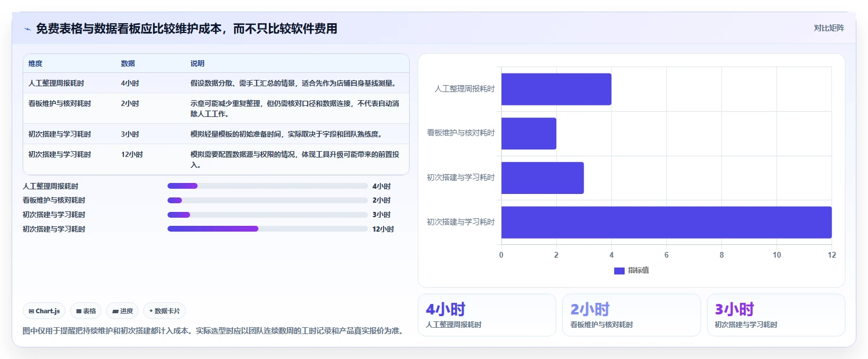
Task: Click the description starting 示意可能减少重复整理
Action: (x=295, y=108)
